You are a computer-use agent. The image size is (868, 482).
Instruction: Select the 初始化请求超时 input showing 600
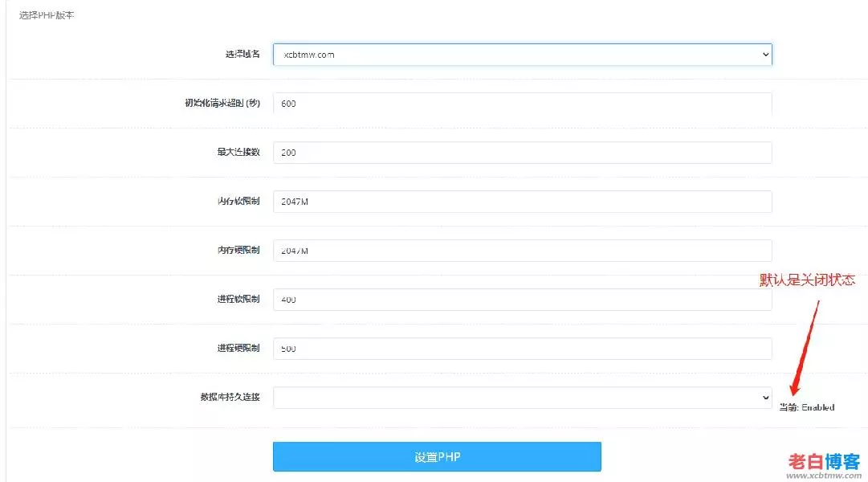tap(522, 103)
